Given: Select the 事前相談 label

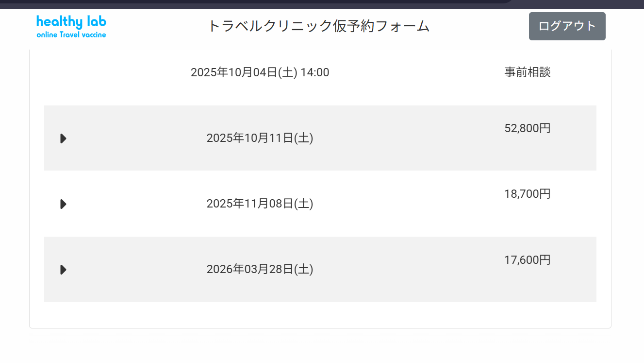Looking at the screenshot, I should coord(528,73).
